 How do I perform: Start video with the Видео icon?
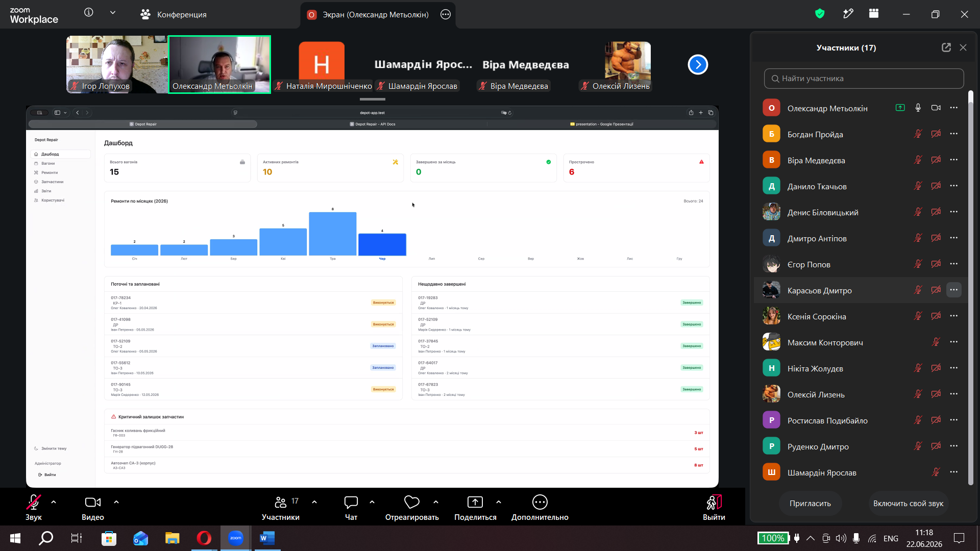point(93,503)
